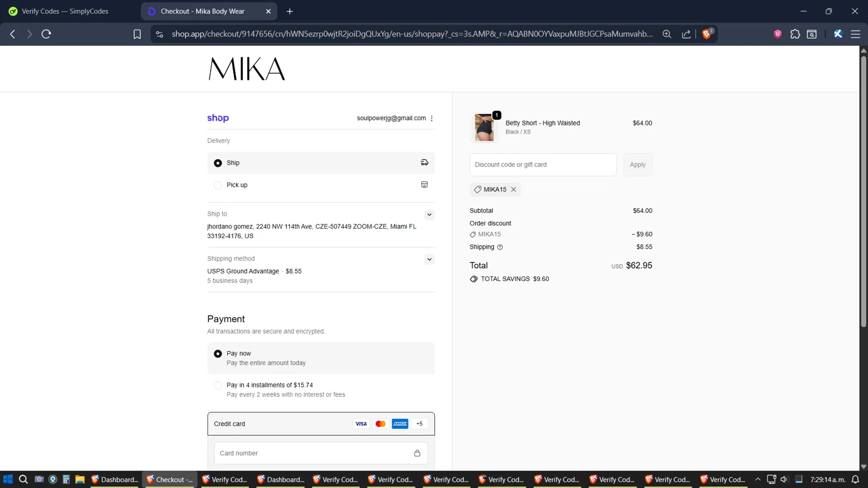This screenshot has width=868, height=488.
Task: Click the American Express icon
Action: pyautogui.click(x=400, y=424)
